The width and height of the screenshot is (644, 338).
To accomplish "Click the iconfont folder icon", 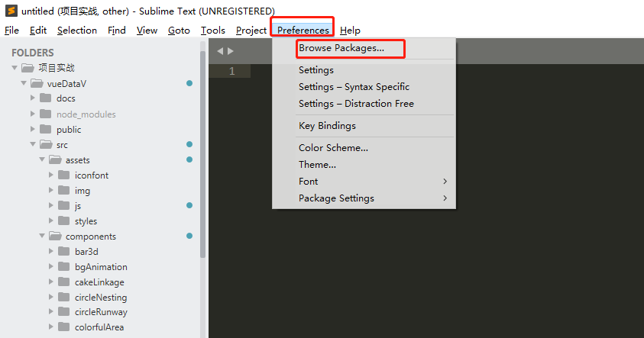I will (x=64, y=175).
